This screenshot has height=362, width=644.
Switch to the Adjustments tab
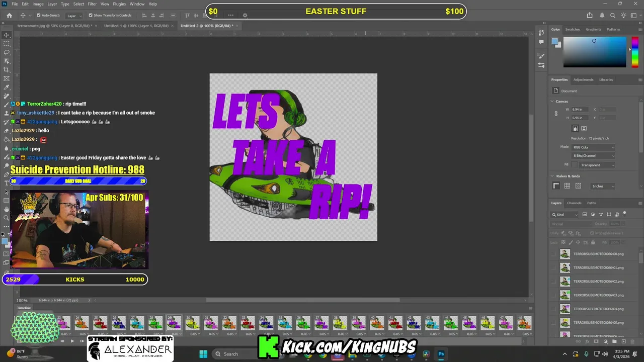point(583,79)
